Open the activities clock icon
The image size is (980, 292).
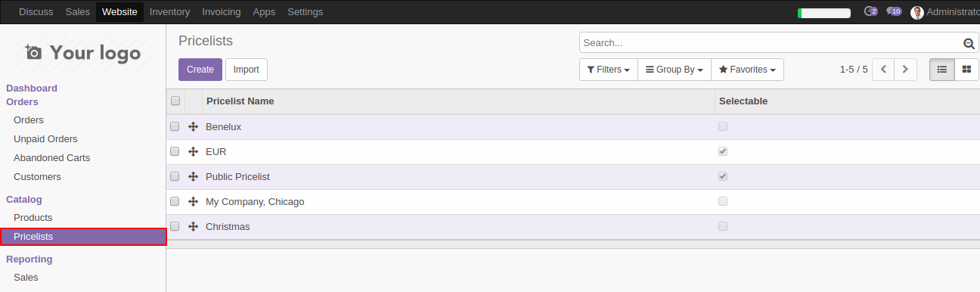(870, 11)
